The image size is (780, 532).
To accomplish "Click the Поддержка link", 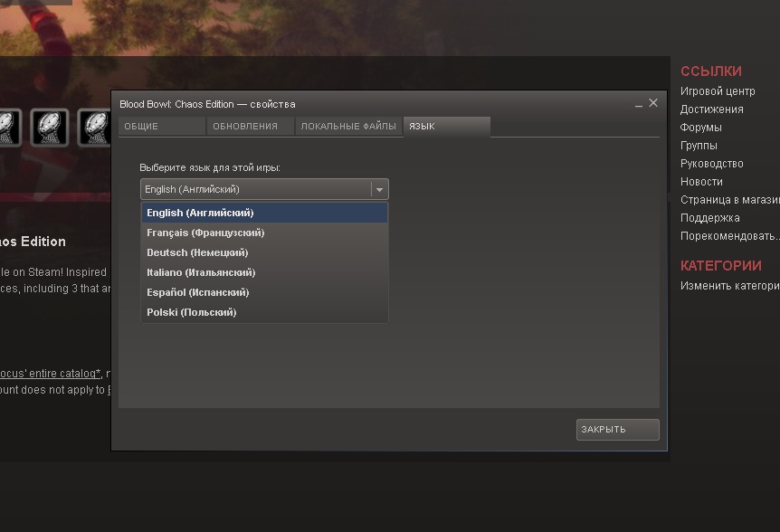I will pyautogui.click(x=709, y=218).
